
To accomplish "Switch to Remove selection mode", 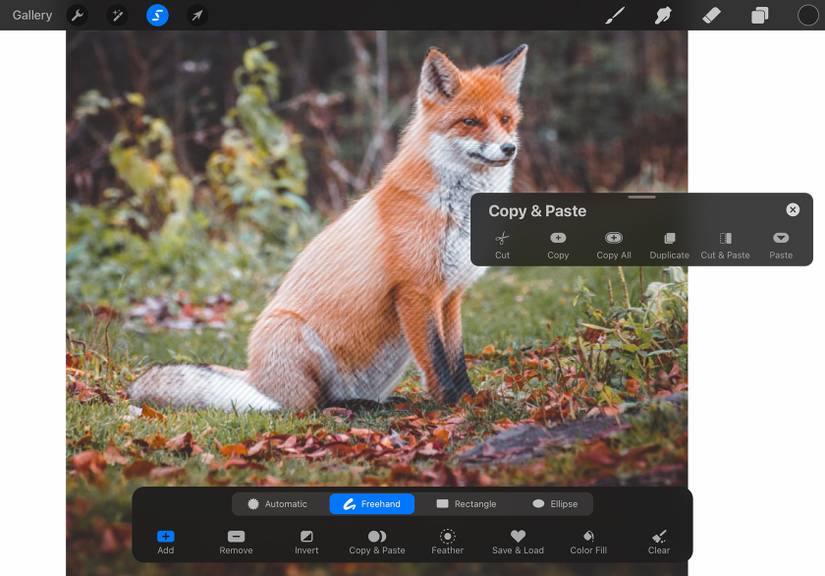I will pos(236,540).
